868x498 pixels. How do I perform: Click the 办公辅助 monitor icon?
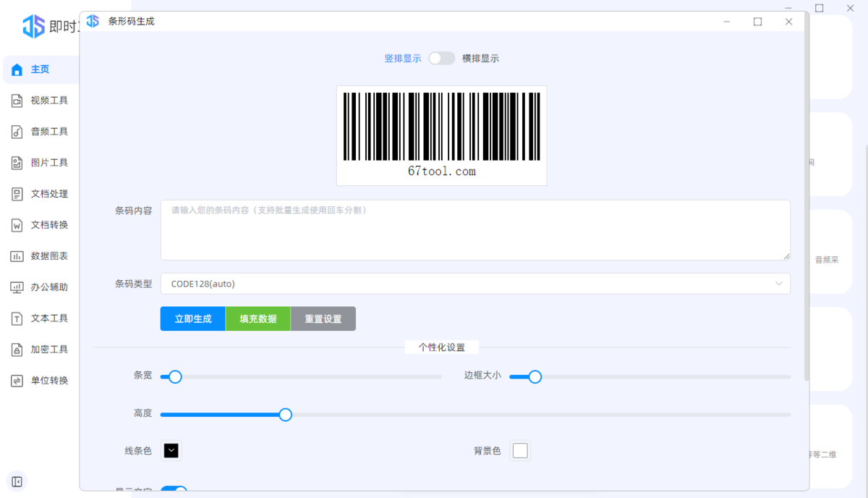(17, 288)
